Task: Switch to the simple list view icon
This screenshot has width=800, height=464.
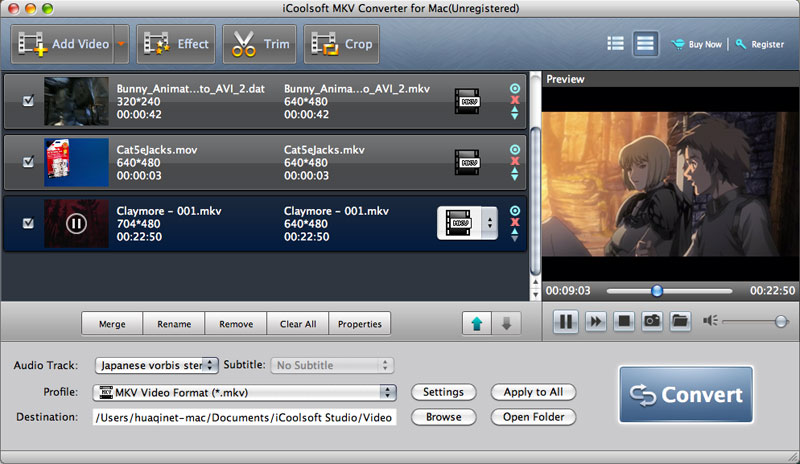Action: click(615, 44)
